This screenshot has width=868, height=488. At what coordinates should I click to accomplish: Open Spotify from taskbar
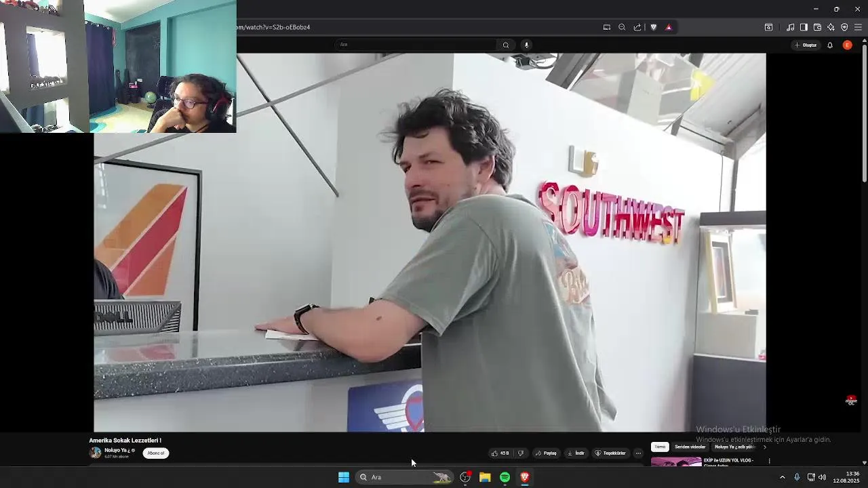pyautogui.click(x=505, y=477)
